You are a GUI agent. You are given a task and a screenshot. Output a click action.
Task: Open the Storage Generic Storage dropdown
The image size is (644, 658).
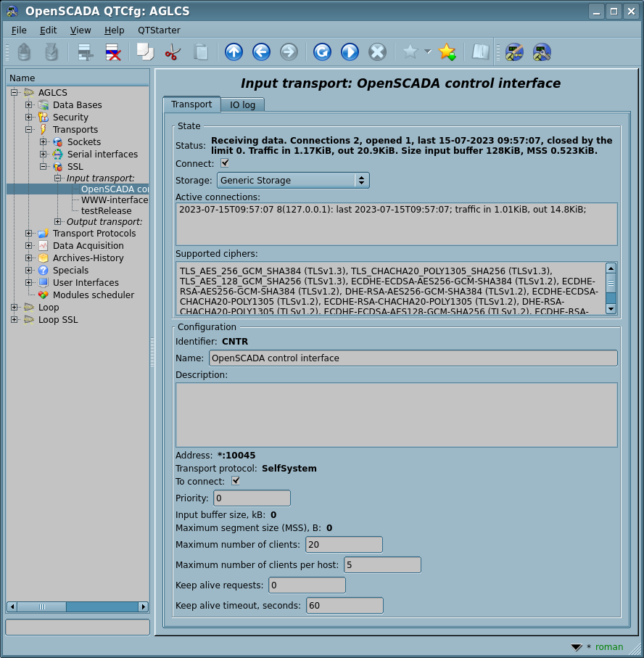coord(293,181)
